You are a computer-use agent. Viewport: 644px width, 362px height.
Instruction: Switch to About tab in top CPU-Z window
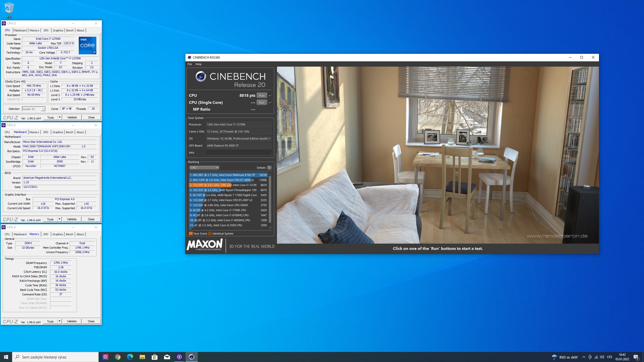tap(80, 30)
